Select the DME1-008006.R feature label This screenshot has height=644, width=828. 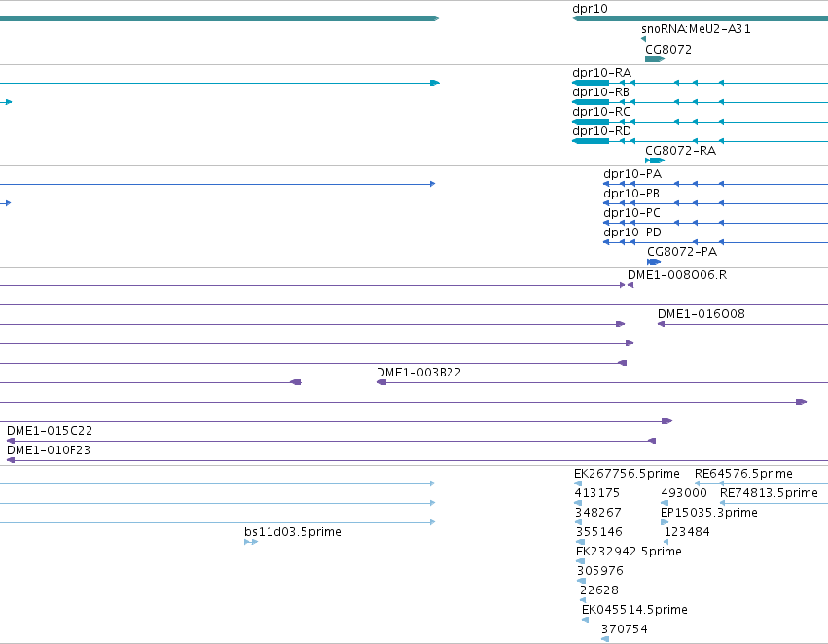point(677,275)
